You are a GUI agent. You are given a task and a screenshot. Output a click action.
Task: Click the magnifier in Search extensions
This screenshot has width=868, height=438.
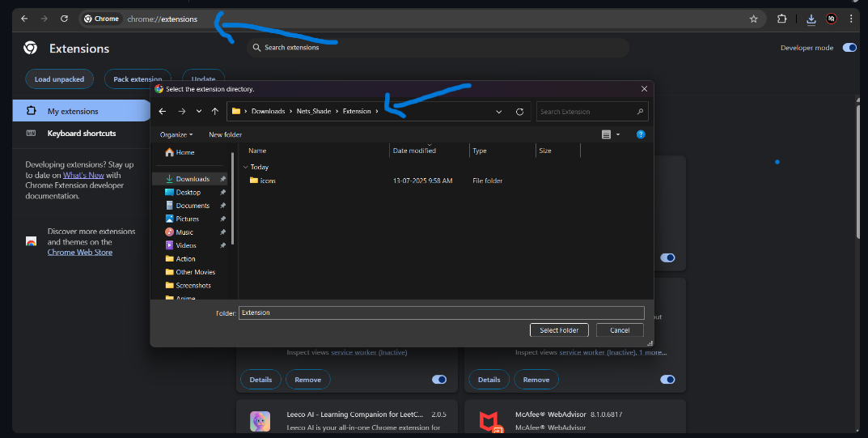pyautogui.click(x=256, y=48)
